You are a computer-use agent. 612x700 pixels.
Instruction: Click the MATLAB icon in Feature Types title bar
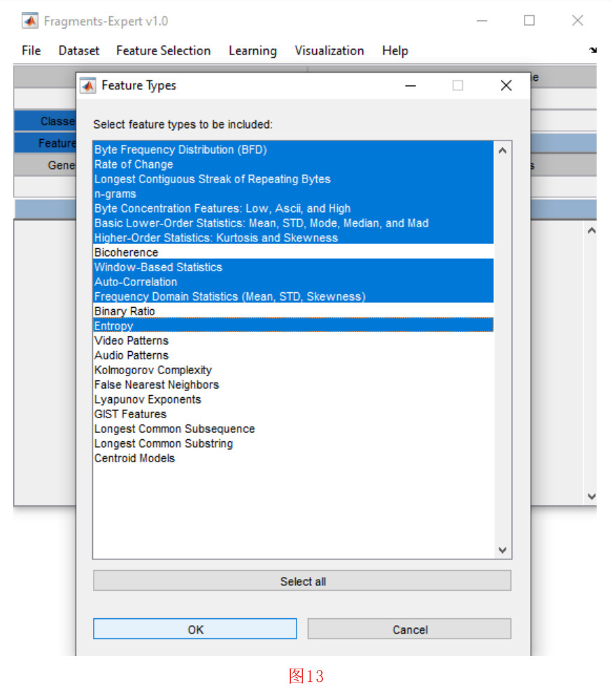[x=88, y=85]
